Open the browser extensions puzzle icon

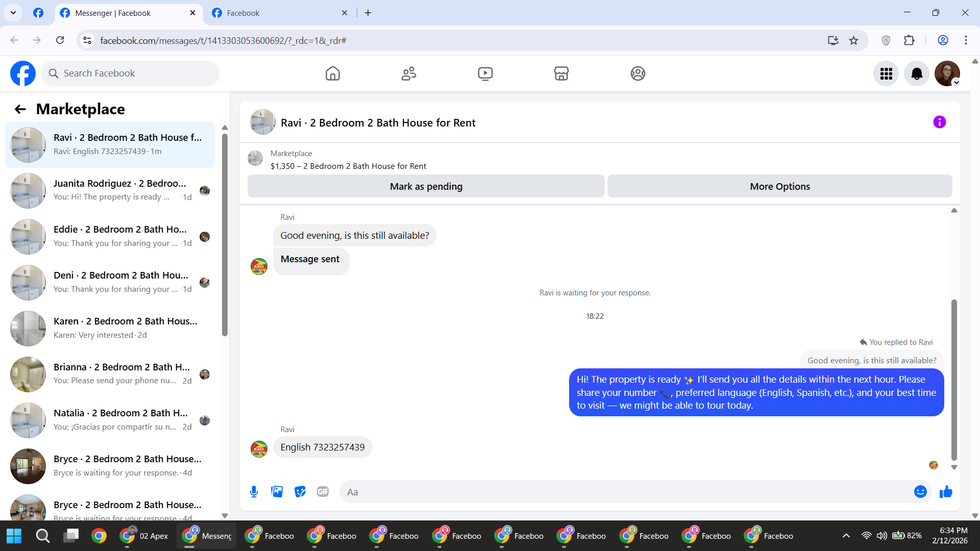(x=909, y=40)
